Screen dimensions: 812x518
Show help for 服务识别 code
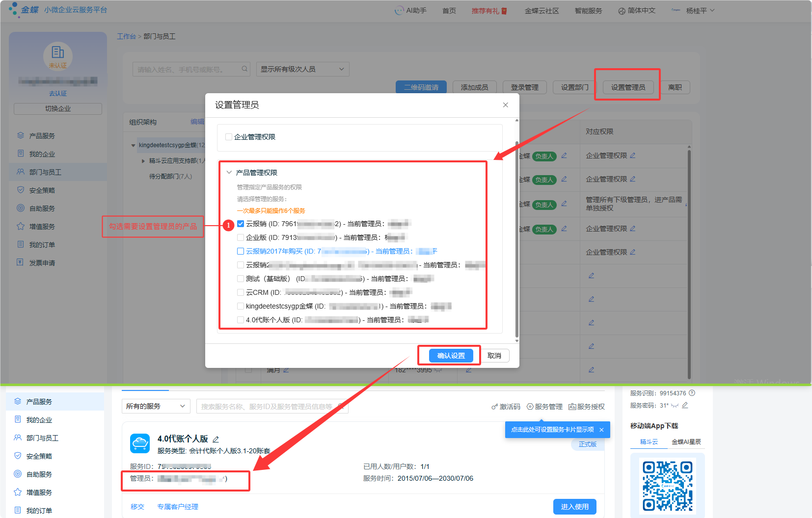pos(692,393)
